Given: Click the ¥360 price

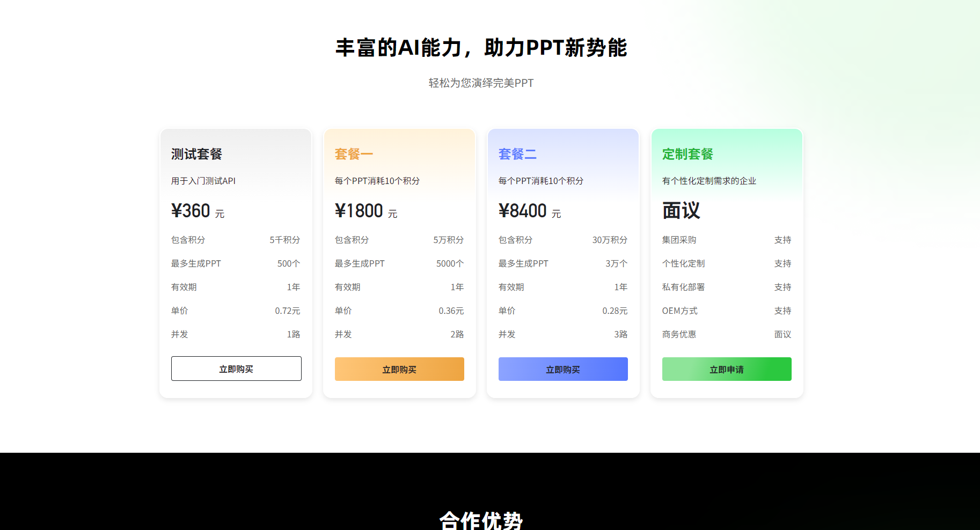Looking at the screenshot, I should pyautogui.click(x=191, y=211).
